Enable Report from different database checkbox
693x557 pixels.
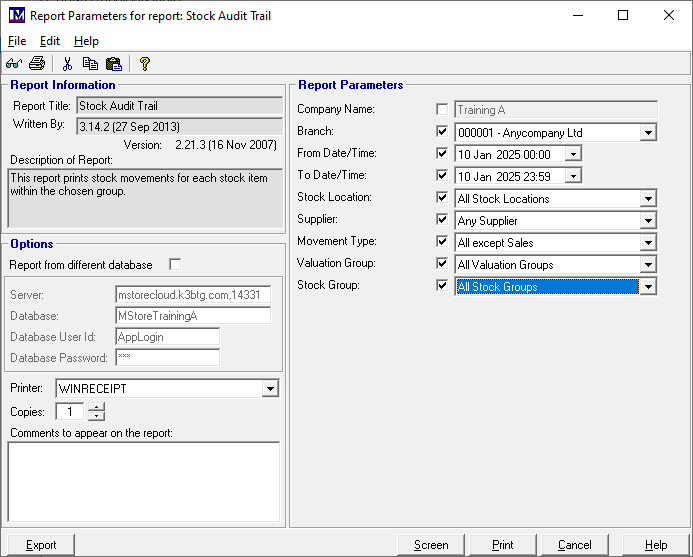175,264
